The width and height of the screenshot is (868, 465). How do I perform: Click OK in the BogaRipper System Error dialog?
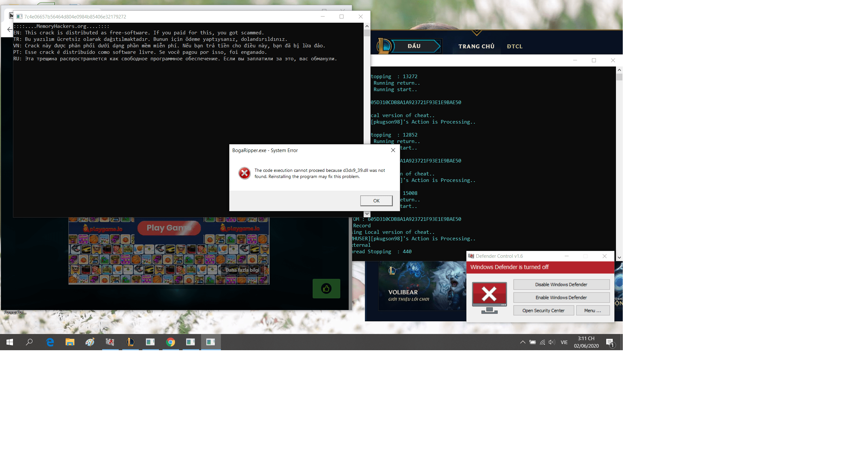[376, 200]
